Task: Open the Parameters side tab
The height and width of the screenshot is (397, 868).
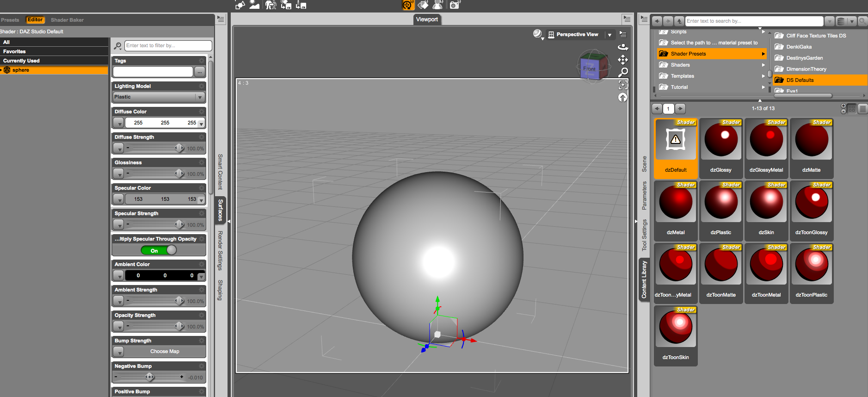Action: click(644, 195)
